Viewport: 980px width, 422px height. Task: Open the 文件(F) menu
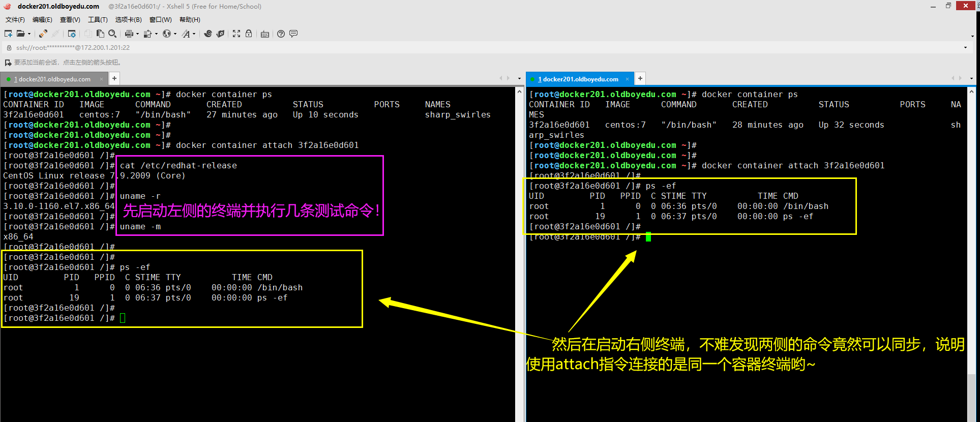[15, 20]
